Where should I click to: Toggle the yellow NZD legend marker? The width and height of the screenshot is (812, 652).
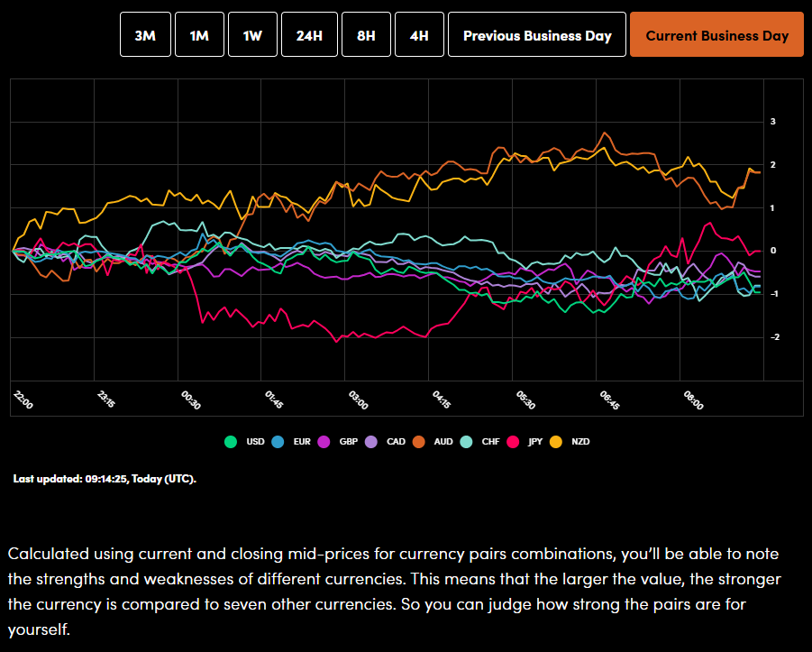point(556,442)
